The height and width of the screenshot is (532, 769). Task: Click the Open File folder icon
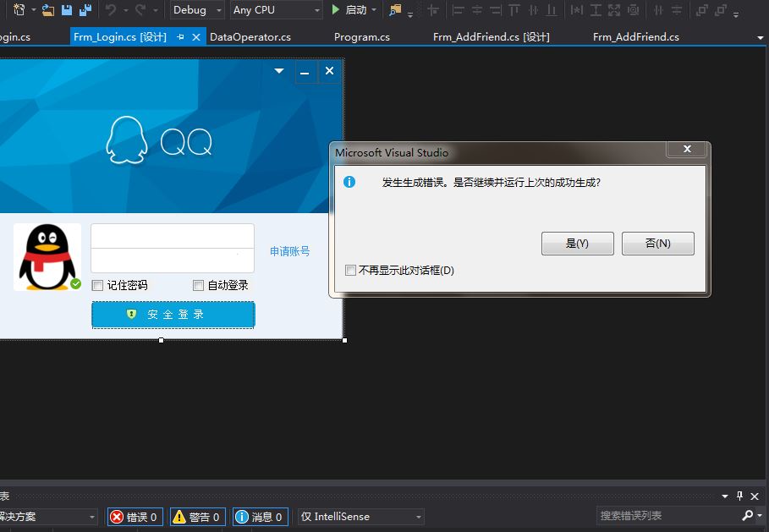pyautogui.click(x=48, y=10)
